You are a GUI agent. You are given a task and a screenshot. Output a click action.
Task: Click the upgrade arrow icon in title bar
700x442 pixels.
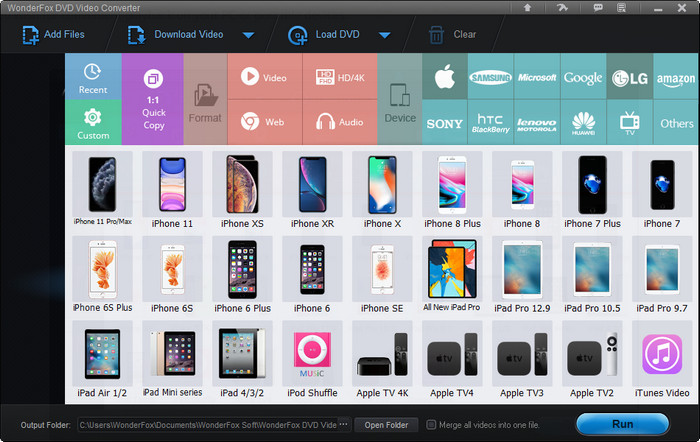[x=527, y=8]
